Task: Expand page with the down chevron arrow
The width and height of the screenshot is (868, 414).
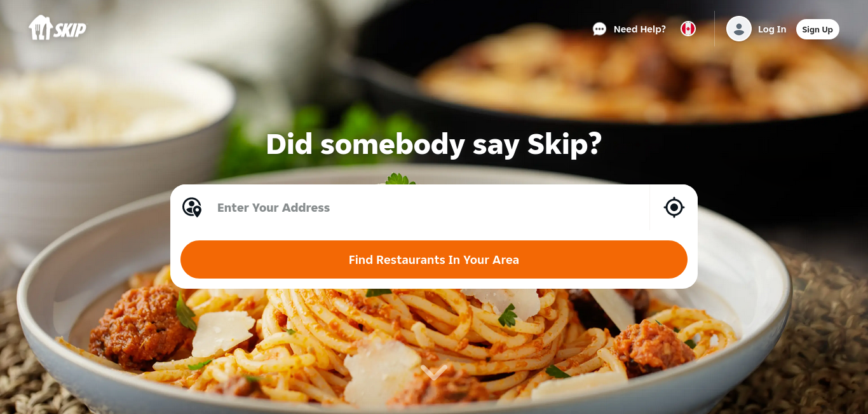Action: click(434, 371)
